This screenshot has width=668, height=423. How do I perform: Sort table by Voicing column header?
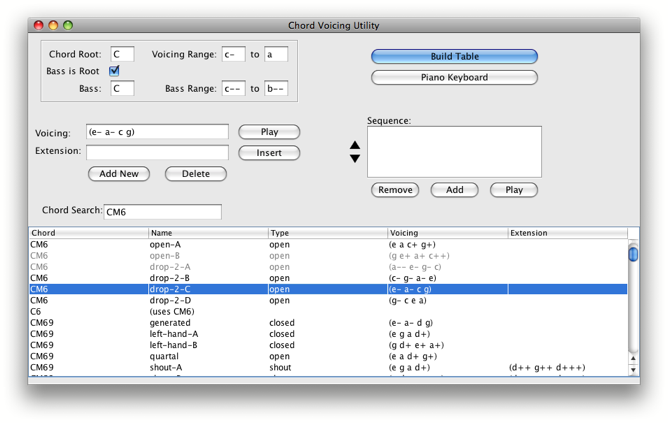[x=447, y=233]
